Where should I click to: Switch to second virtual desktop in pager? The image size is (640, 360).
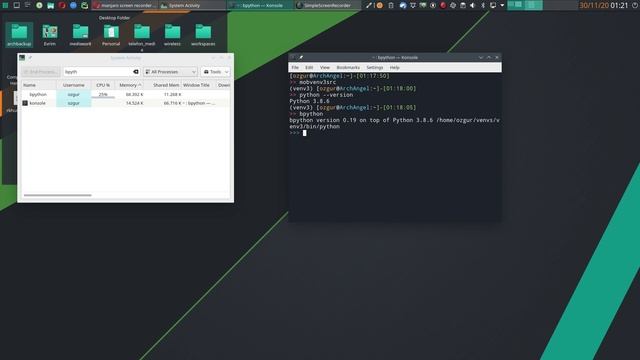point(533,5)
